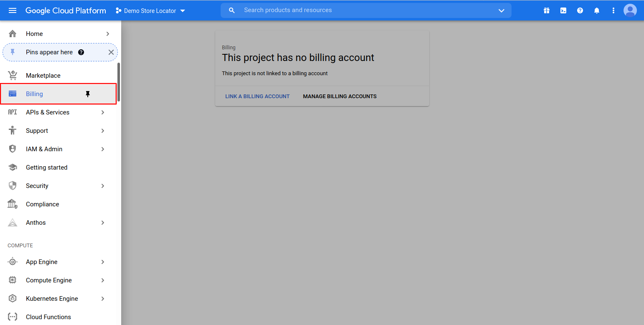Screen dimensions: 644x325
Task: Expand the APIs & Services submenu
Action: 103,112
